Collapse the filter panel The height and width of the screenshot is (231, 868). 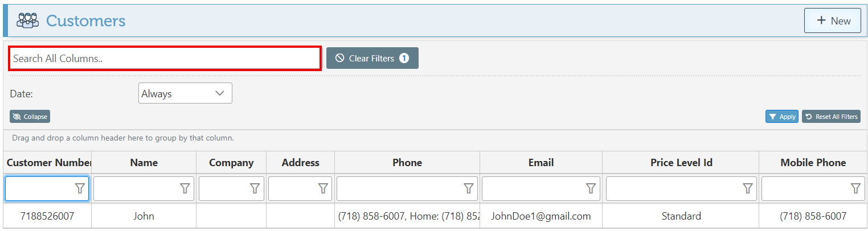click(30, 117)
